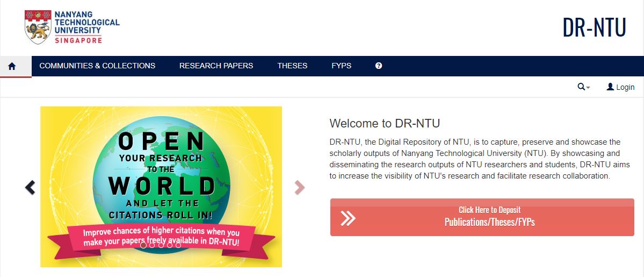Click the Login user icon
Viewport: 644px width, 277px height.
[x=610, y=87]
